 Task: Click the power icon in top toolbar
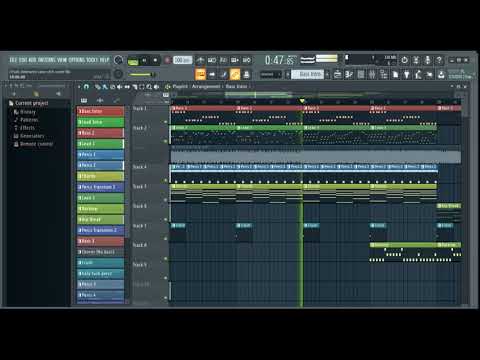[404, 60]
